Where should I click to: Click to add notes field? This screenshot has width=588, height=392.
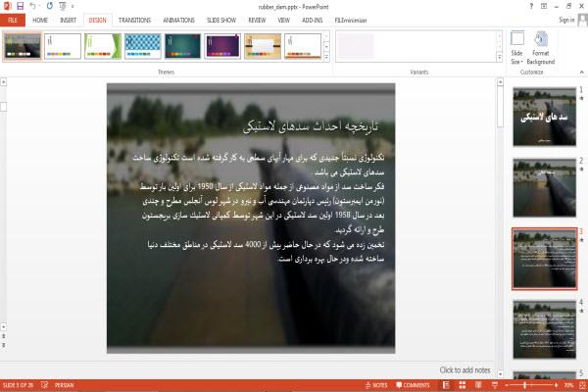tap(465, 370)
